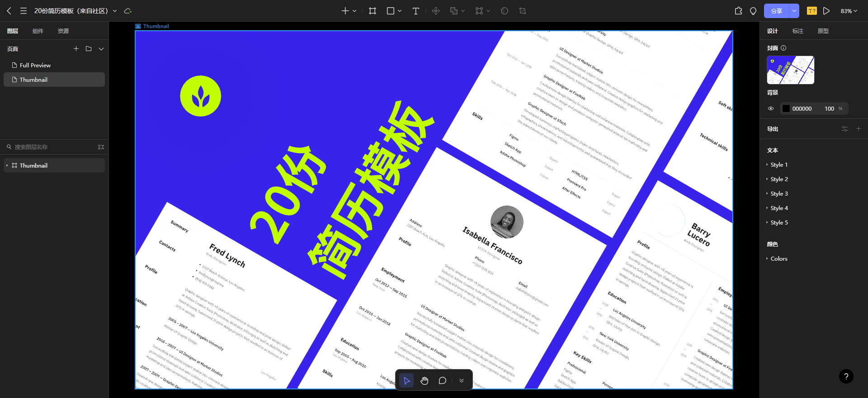Image resolution: width=868 pixels, height=398 pixels.
Task: Add an export setting with plus
Action: 859,129
